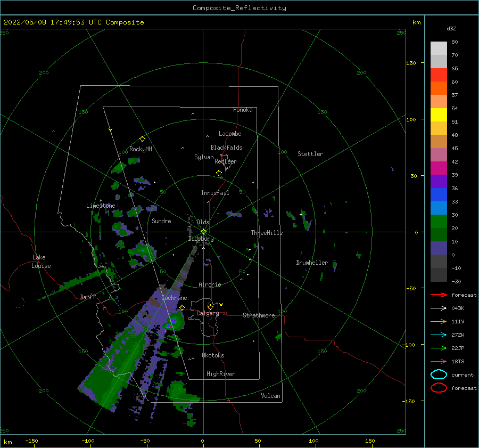Image resolution: width=479 pixels, height=448 pixels.
Task: Click the radar site diamond at map center
Action: point(203,232)
